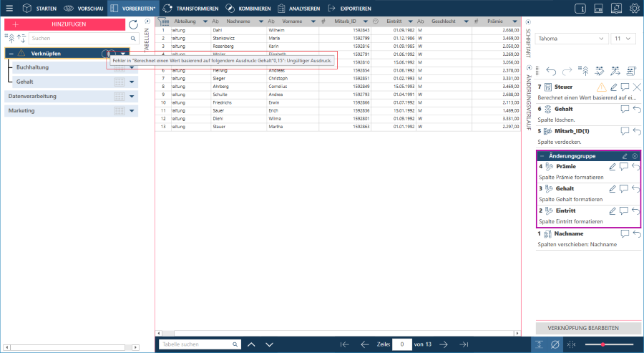Revert the Nachname column move change
The image size is (644, 353).
(636, 233)
